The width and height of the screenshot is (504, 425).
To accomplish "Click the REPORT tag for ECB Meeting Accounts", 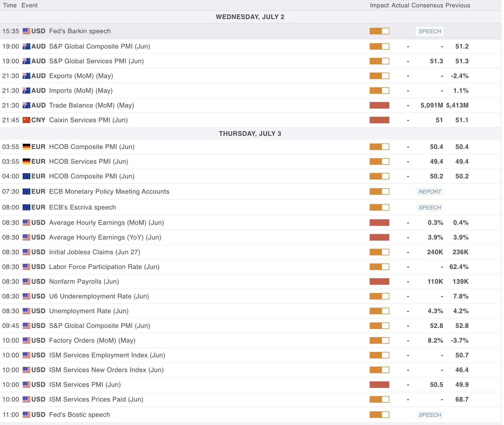I will click(x=429, y=192).
